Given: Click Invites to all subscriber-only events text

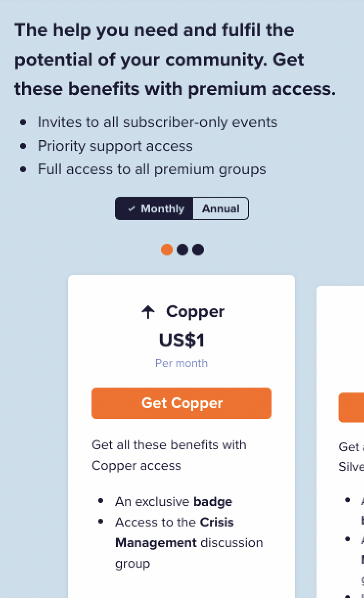Looking at the screenshot, I should coord(157,122).
